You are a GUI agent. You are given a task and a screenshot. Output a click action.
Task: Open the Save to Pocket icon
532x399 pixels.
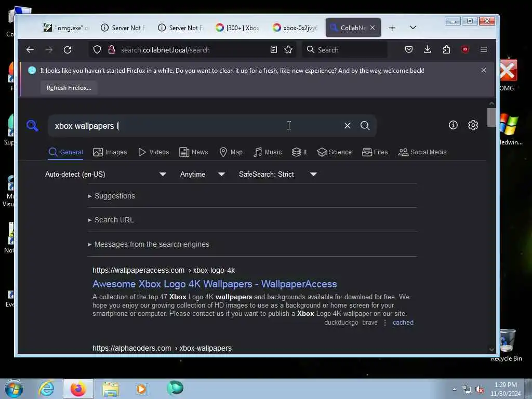tap(409, 50)
